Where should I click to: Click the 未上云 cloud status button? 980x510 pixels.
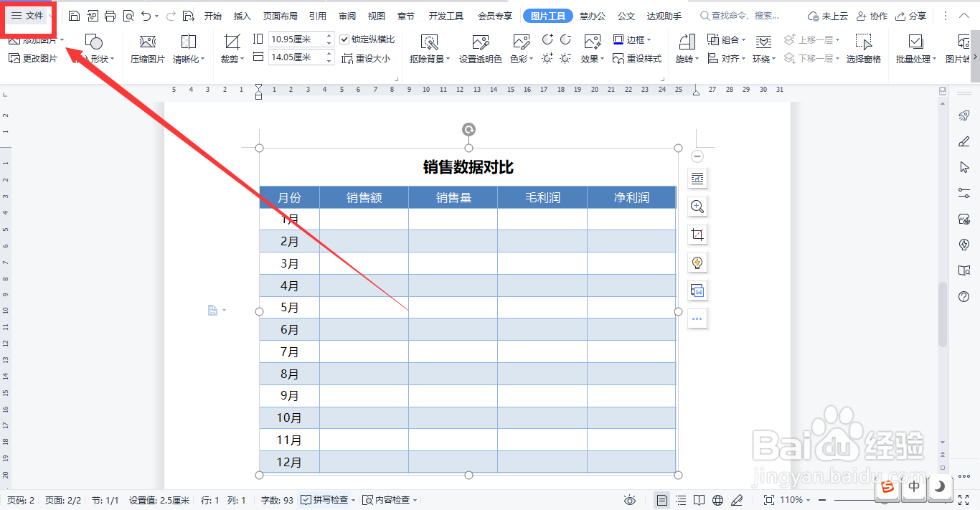click(827, 16)
